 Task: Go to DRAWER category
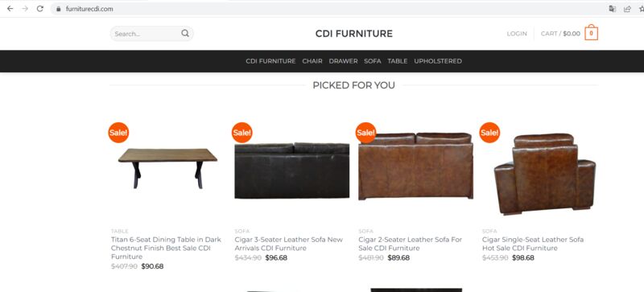point(343,61)
